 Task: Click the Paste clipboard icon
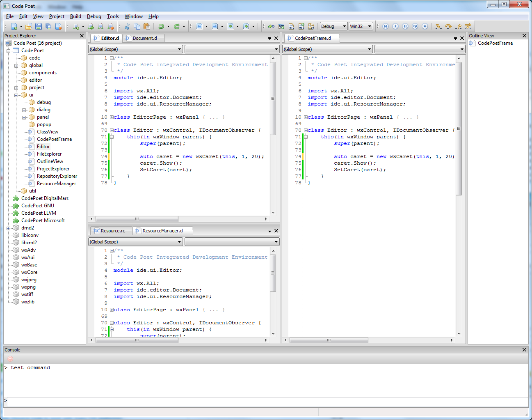[x=147, y=26]
